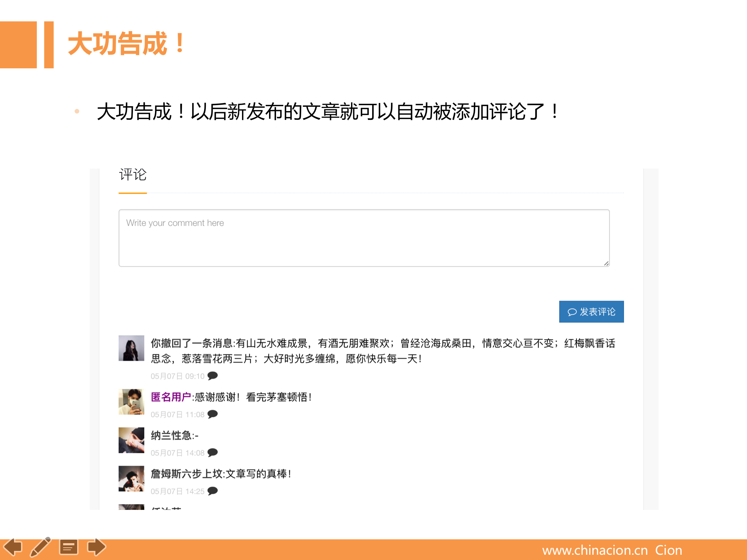
Task: Open 纳兰性急 avatar thumbnail
Action: [131, 440]
